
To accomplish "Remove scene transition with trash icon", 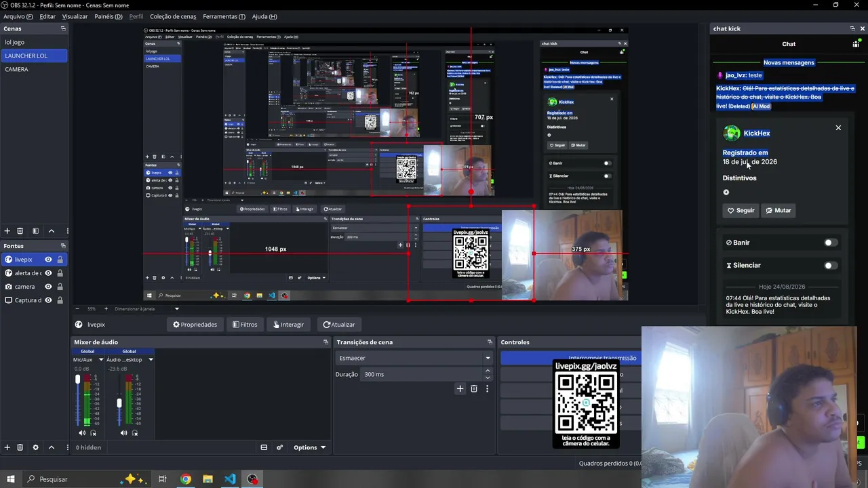I will coord(474,388).
